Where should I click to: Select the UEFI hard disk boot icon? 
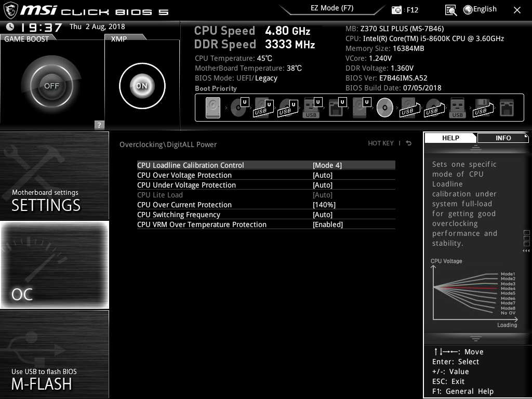tap(362, 108)
